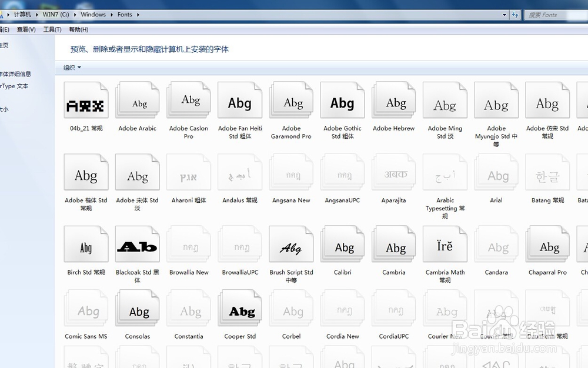Open the 查看(V) menu
This screenshot has height=368, width=588.
(26, 29)
